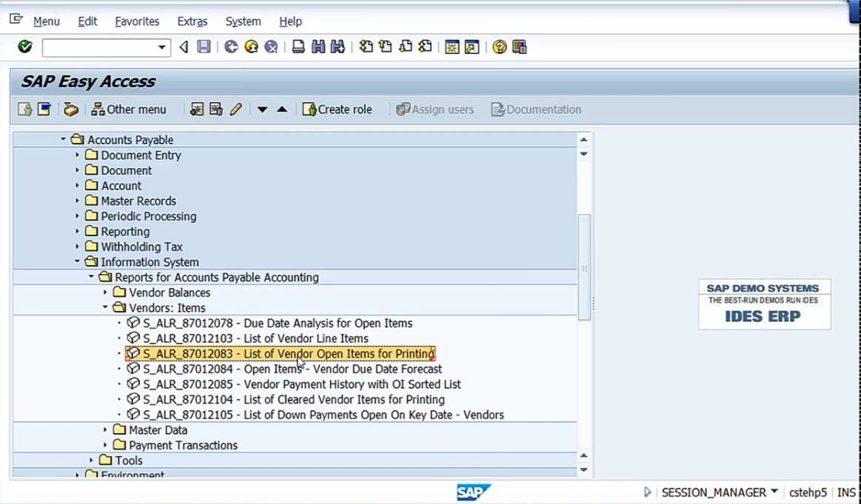Click the red Cancel icon

[x=271, y=47]
